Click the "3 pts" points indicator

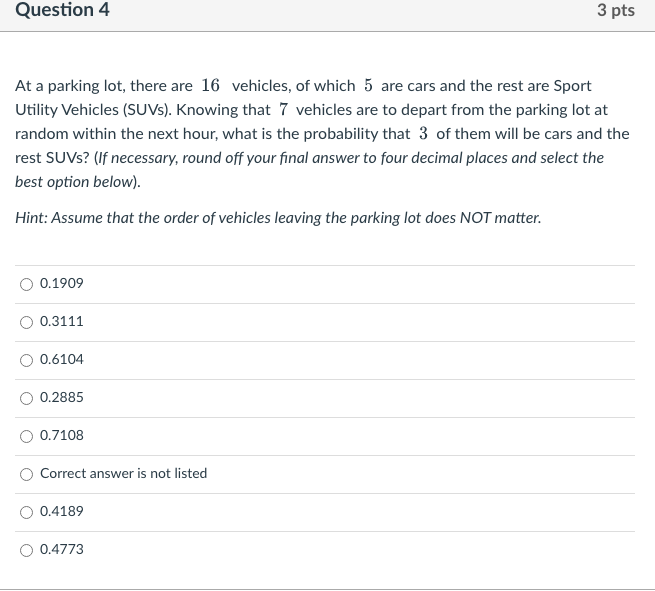tap(616, 10)
